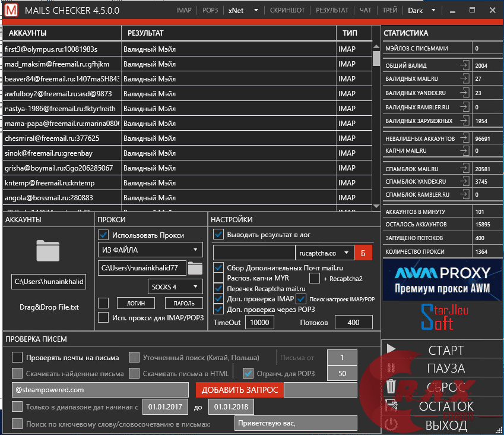The height and width of the screenshot is (435, 504).
Task: Click the power icon next to ВЫХОД
Action: coord(390,423)
